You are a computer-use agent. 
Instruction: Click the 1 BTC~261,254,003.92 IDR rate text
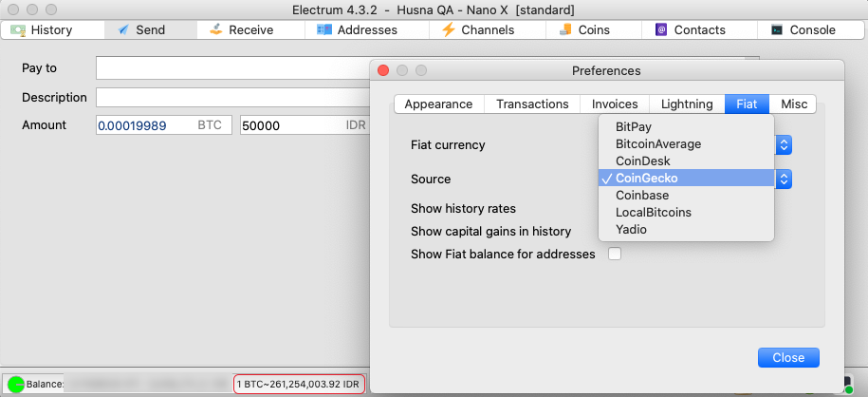(298, 384)
